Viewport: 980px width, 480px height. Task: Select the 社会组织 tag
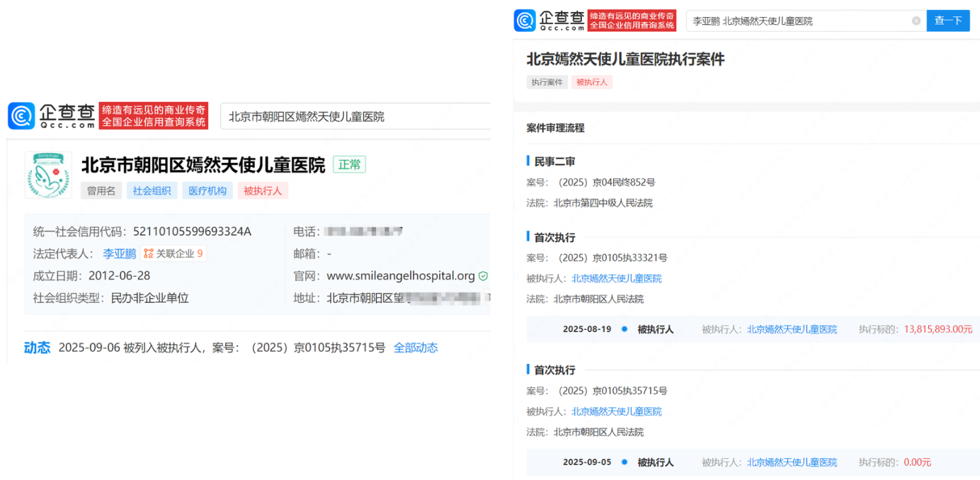(x=152, y=190)
